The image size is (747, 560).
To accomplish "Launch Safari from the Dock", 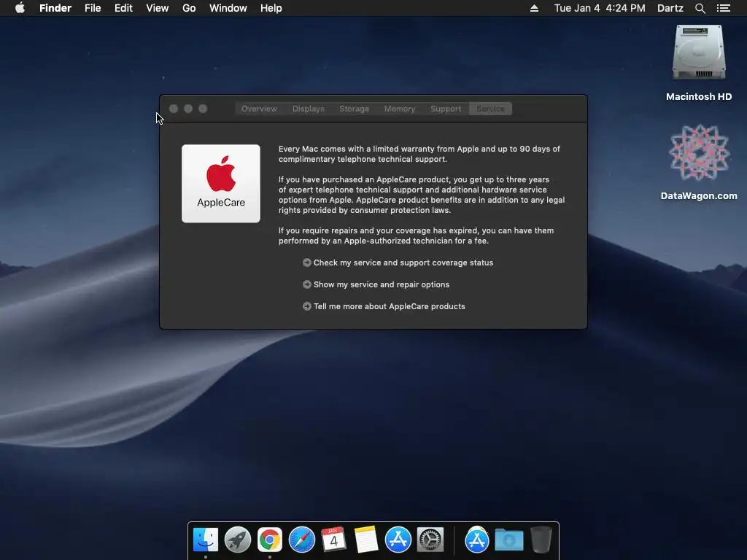I will pyautogui.click(x=301, y=540).
